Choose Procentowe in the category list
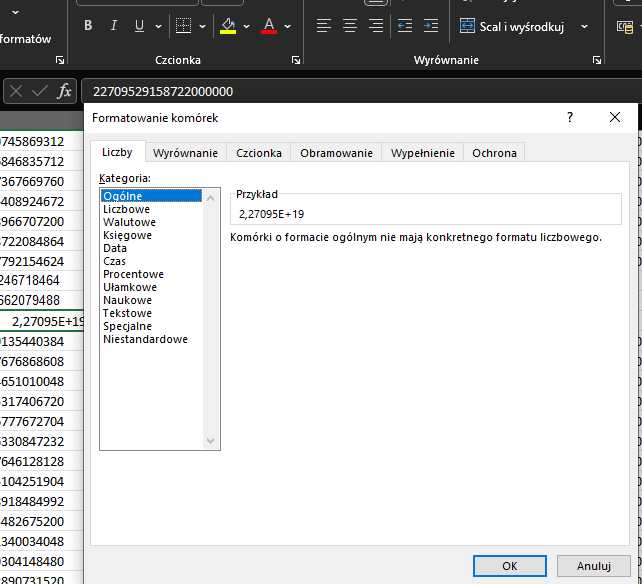Screen dimensions: 642x584 click(133, 274)
